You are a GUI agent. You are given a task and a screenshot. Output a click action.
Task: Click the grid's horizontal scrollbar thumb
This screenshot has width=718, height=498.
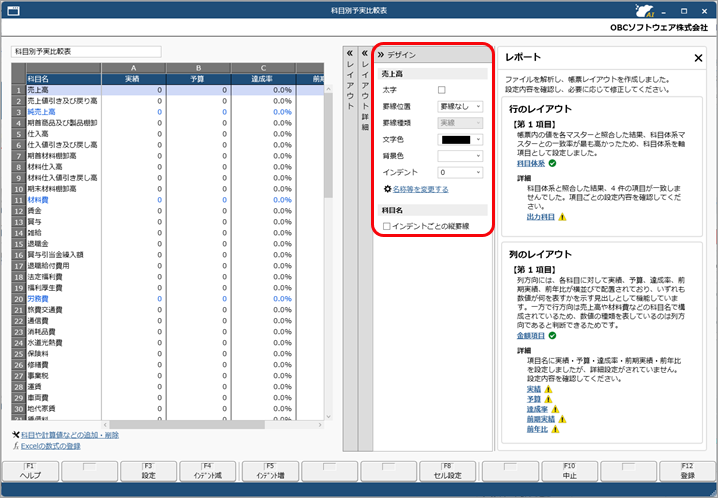point(187,425)
